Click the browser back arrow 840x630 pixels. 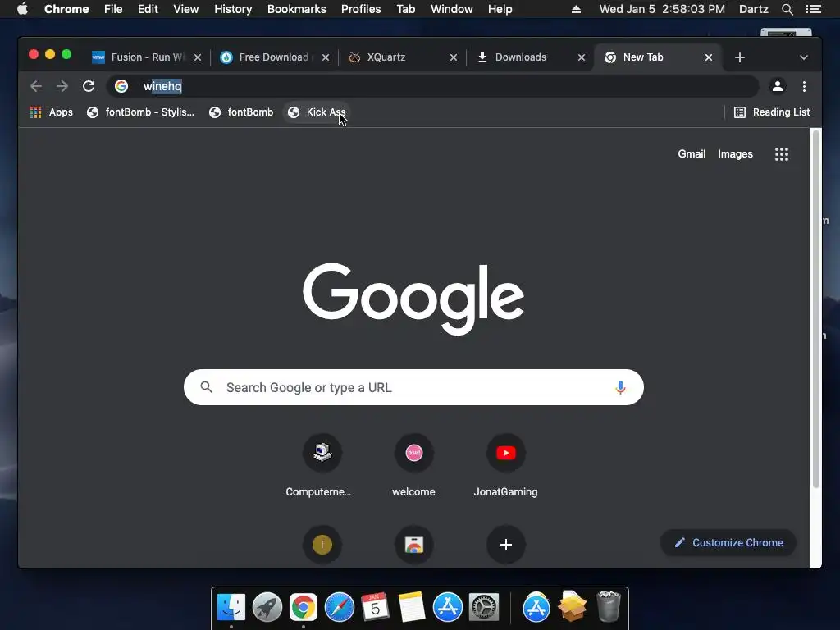36,86
